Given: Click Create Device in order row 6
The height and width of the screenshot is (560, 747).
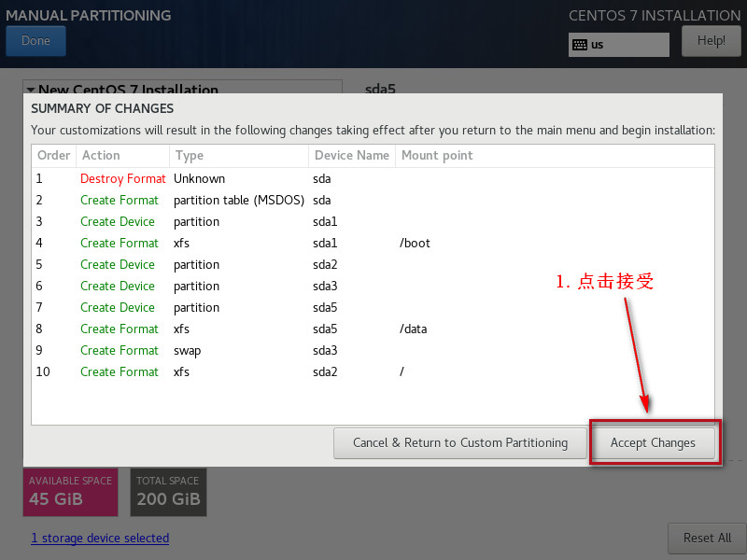Looking at the screenshot, I should coord(118,286).
